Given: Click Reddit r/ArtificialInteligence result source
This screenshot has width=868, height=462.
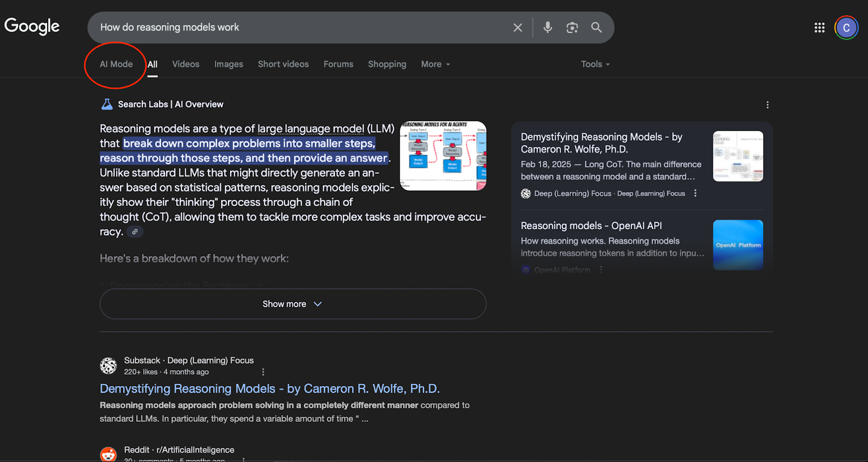Looking at the screenshot, I should pyautogui.click(x=179, y=450).
